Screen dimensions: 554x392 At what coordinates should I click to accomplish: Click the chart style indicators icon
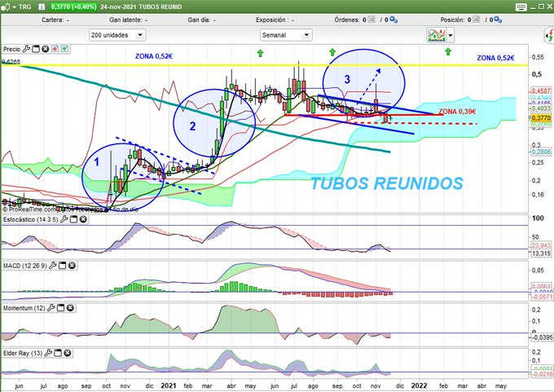437,35
